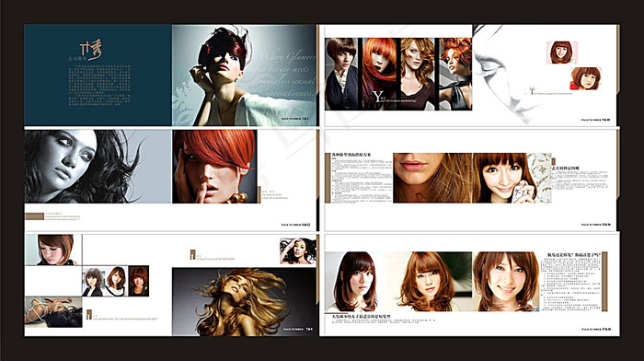Click the side-profile bob hair photo at bottom left
This screenshot has height=361, width=644.
point(53,250)
